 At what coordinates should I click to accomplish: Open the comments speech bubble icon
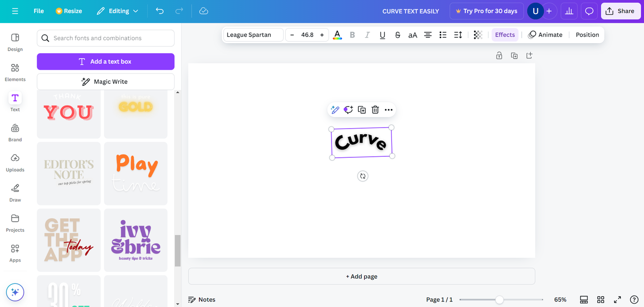[x=589, y=11]
